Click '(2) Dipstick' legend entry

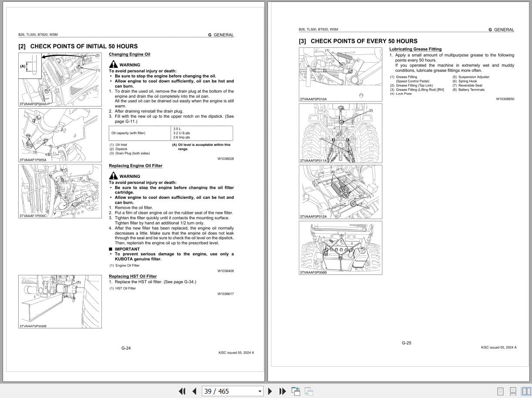[x=118, y=149]
